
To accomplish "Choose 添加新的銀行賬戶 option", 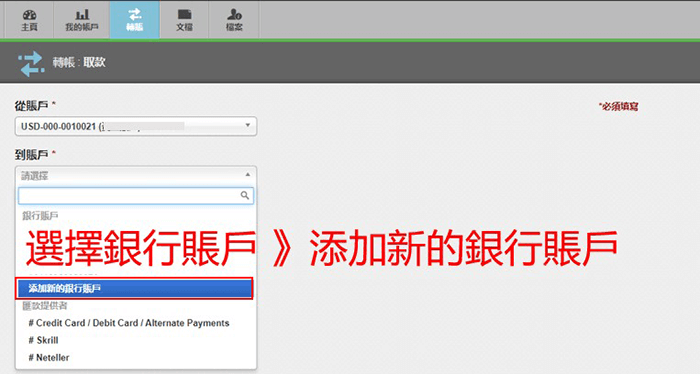I will click(x=134, y=288).
